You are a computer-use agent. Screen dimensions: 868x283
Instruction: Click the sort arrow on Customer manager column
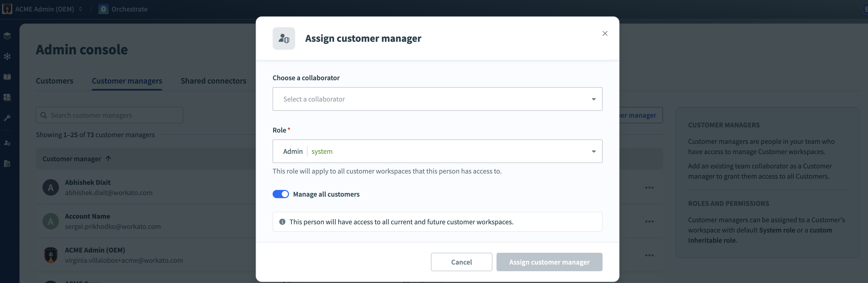pyautogui.click(x=109, y=158)
